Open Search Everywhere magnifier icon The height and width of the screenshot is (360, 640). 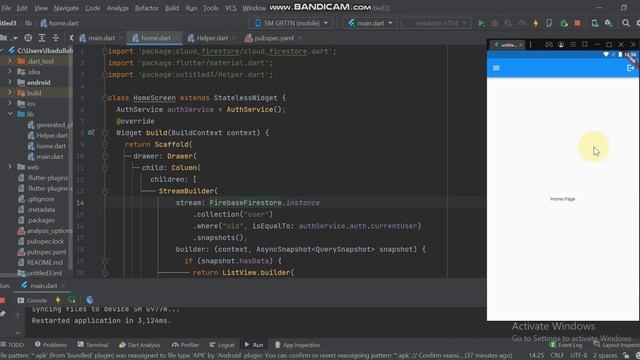tap(625, 23)
